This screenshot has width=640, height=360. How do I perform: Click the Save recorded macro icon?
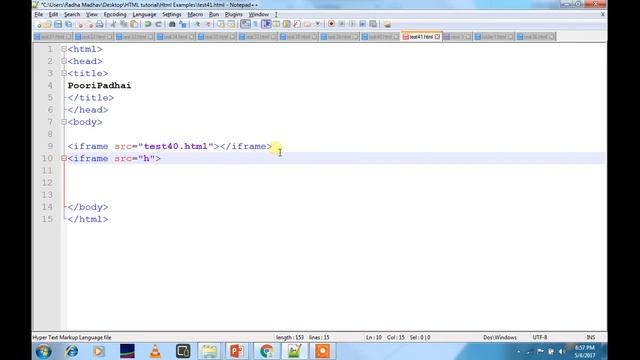(x=373, y=24)
